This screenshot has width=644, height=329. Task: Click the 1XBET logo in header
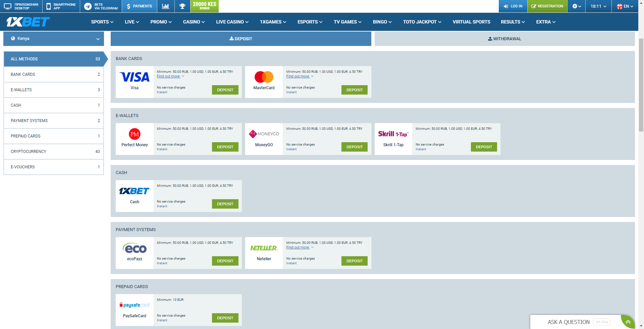(28, 22)
